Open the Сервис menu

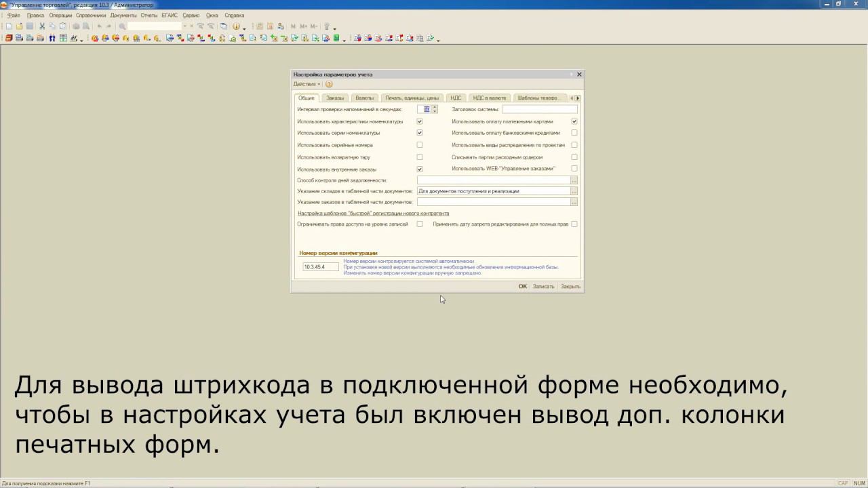pos(191,15)
